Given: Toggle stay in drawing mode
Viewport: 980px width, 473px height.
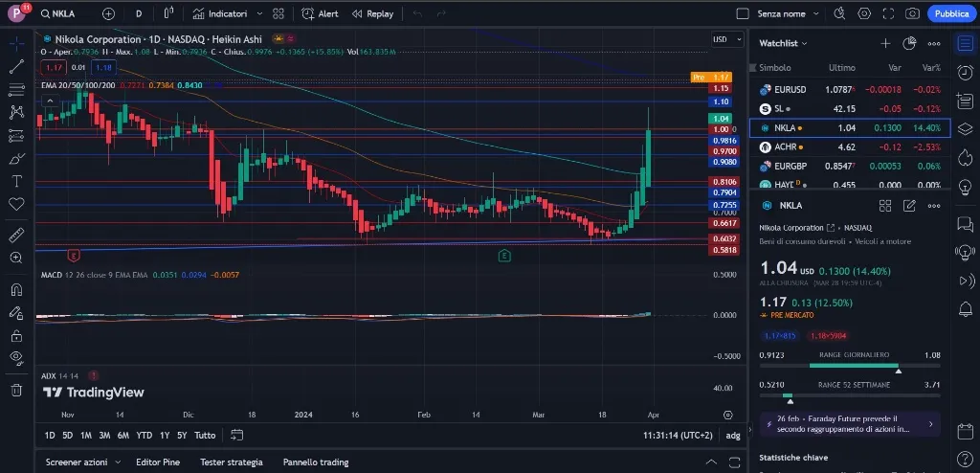Looking at the screenshot, I should tap(17, 313).
